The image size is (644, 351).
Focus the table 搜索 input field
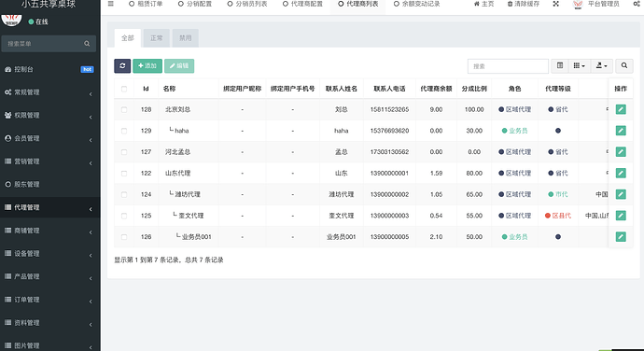click(508, 66)
